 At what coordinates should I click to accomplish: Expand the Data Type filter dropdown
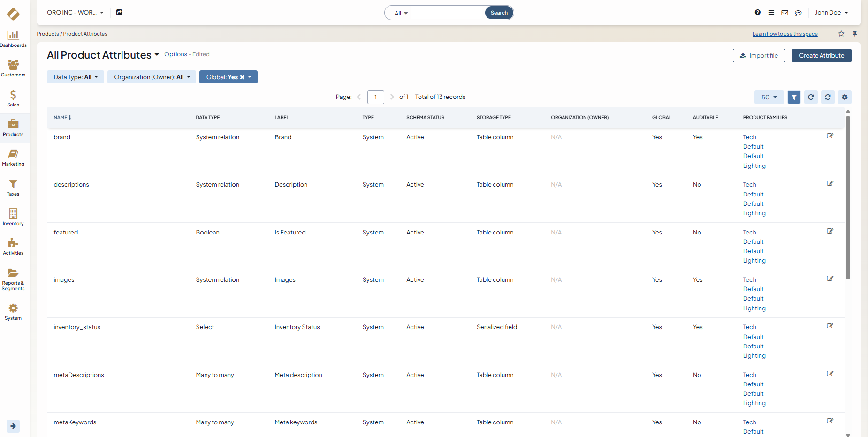coord(76,77)
